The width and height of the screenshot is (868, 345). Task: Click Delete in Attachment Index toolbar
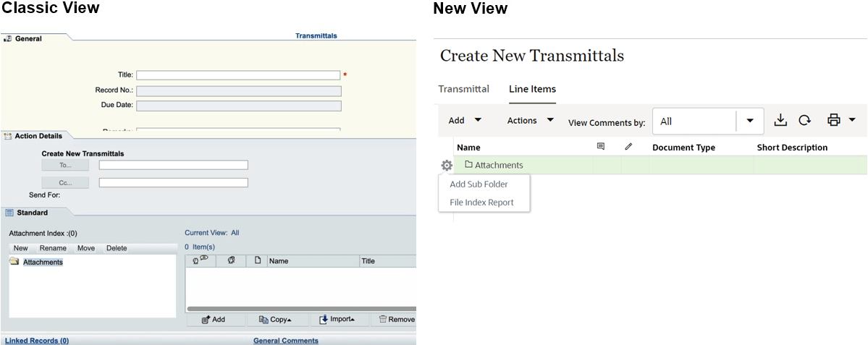(x=117, y=248)
